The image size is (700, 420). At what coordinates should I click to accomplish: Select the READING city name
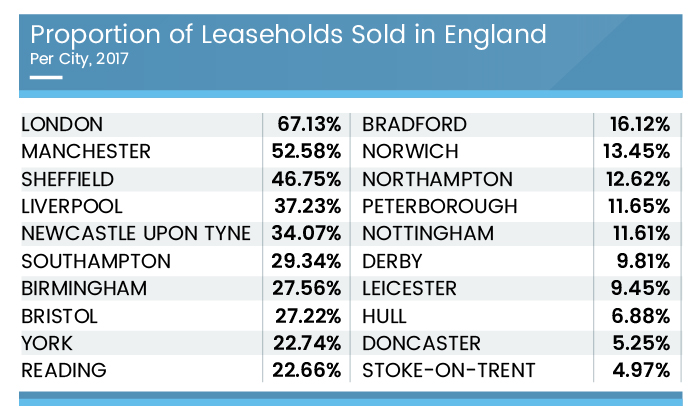click(63, 371)
